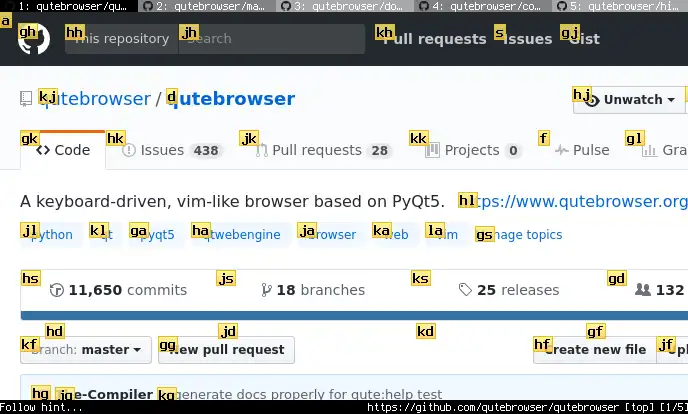The image size is (688, 414).
Task: Open the 18 branches link
Action: point(313,290)
